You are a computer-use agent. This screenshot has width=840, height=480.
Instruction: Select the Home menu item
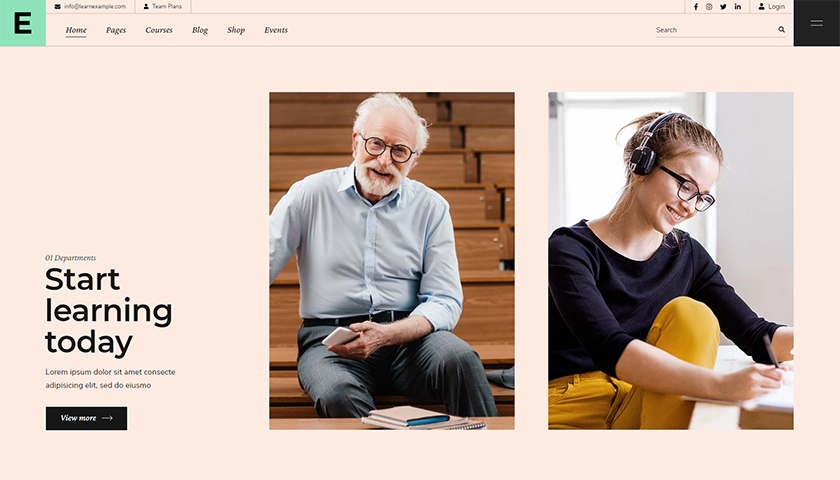pyautogui.click(x=76, y=30)
